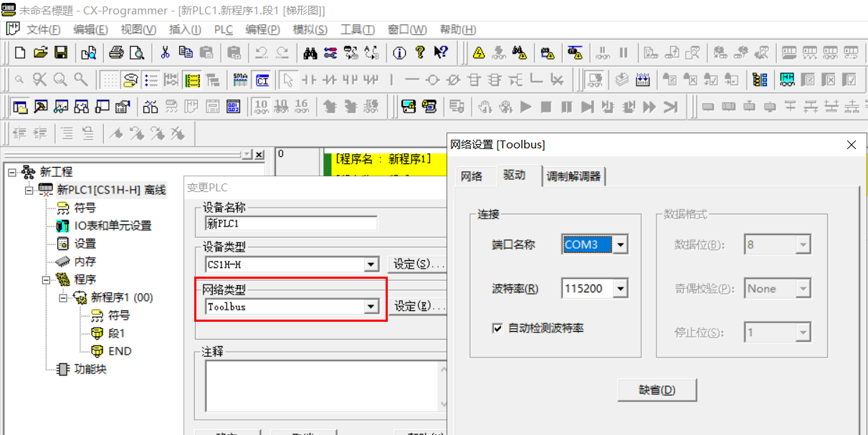Switch to the 驱动 tab
Image resolution: width=868 pixels, height=435 pixels.
515,175
